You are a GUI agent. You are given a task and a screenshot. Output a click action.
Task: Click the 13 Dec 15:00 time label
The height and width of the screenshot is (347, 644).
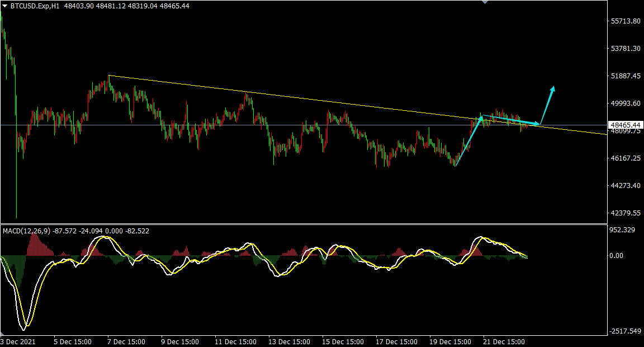289,342
